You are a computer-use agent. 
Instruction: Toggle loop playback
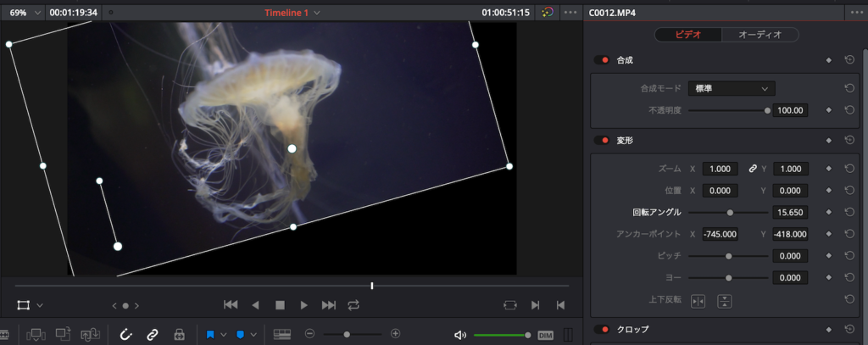(x=353, y=305)
